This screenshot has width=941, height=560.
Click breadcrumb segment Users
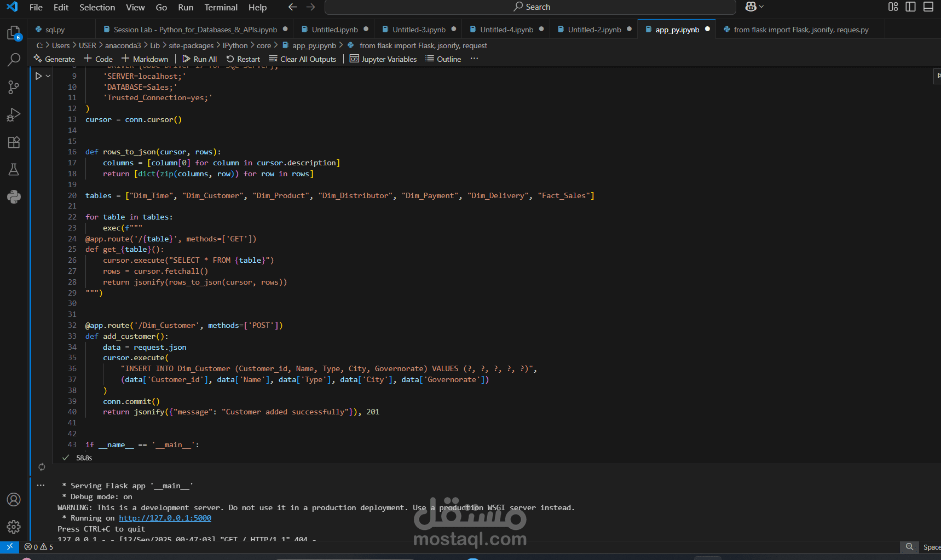click(61, 45)
